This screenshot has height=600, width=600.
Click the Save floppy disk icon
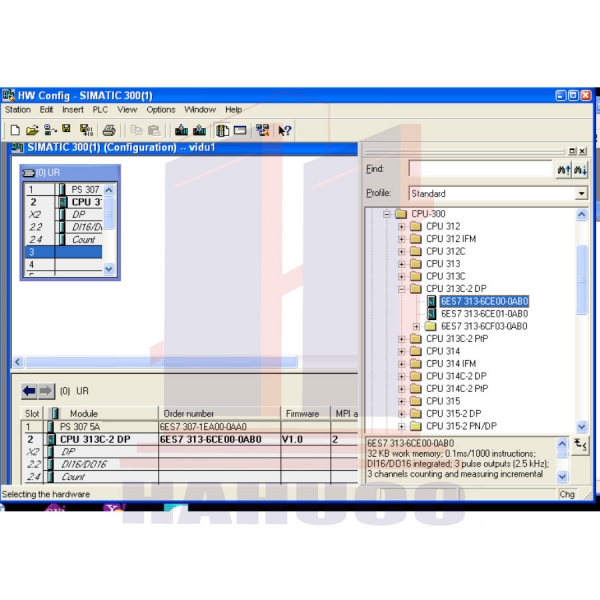pos(67,129)
